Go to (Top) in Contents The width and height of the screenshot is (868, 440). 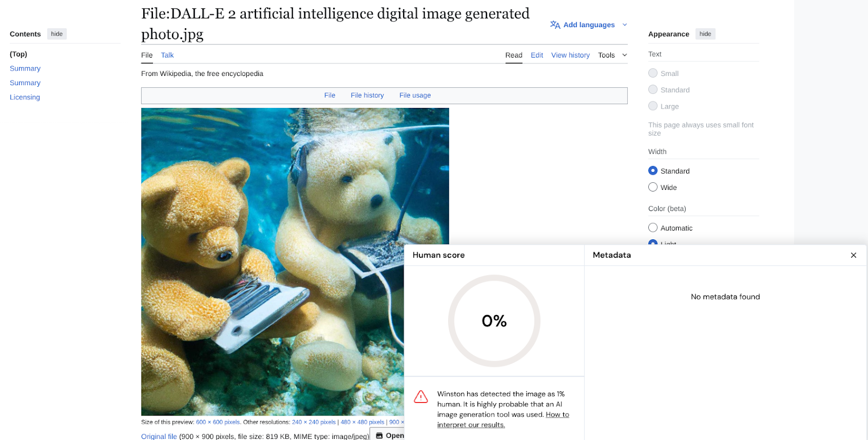tap(18, 54)
